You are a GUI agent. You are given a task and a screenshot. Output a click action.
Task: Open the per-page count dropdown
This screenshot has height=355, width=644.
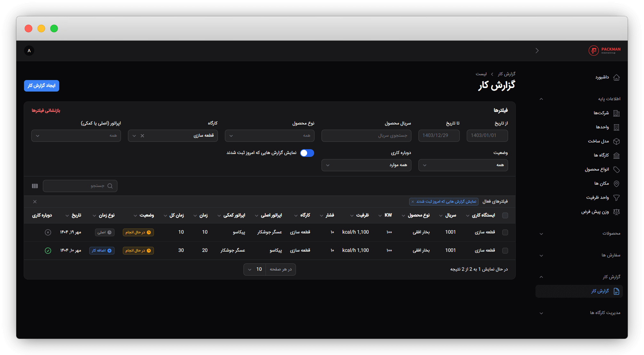pos(255,270)
